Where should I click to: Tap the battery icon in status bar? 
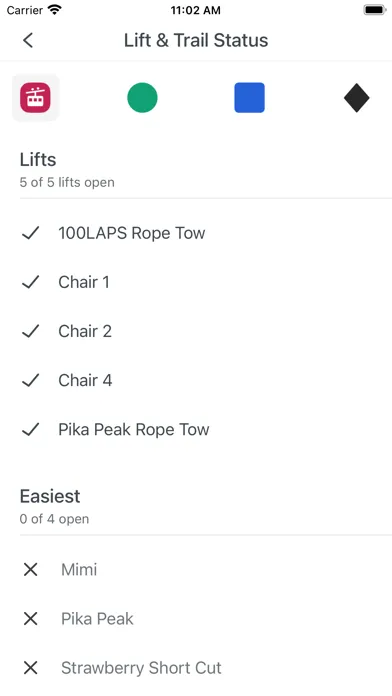pyautogui.click(x=375, y=10)
